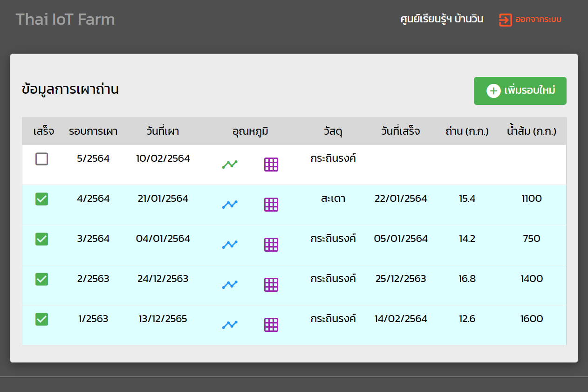Viewport: 588px width, 392px height.
Task: View temperature table grid for round 4/2564
Action: 271,204
